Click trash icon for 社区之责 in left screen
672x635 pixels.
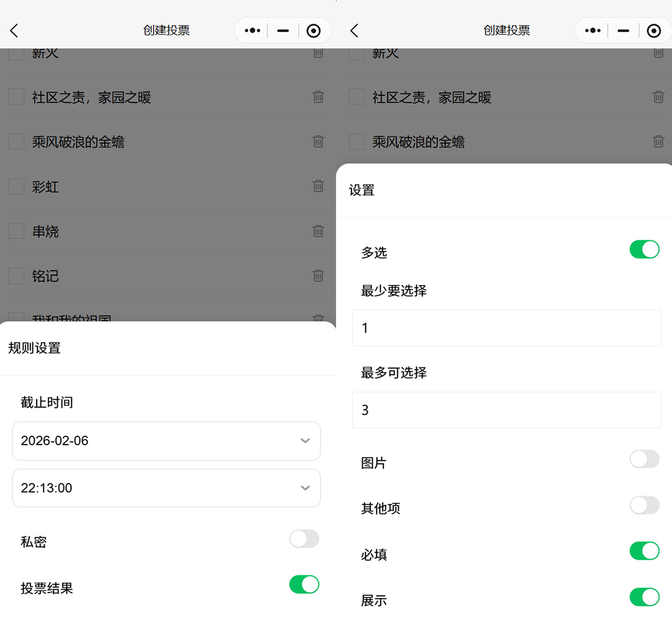pos(318,96)
